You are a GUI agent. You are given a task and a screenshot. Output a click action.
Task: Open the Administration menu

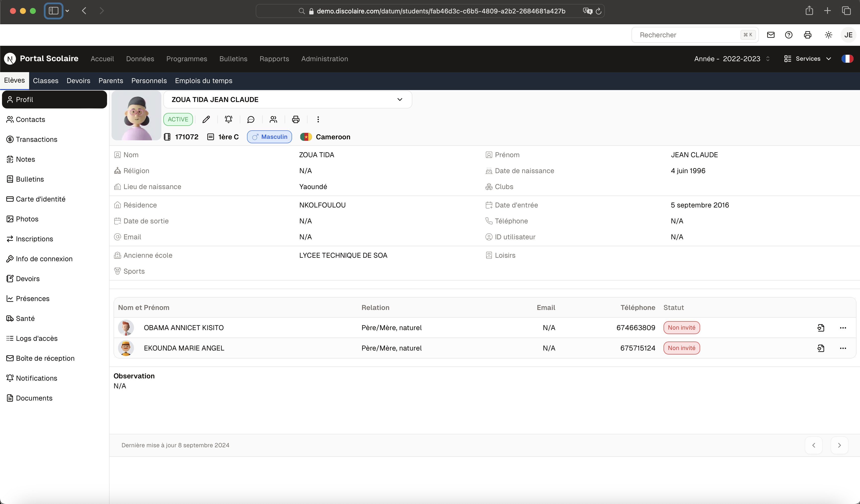(324, 59)
